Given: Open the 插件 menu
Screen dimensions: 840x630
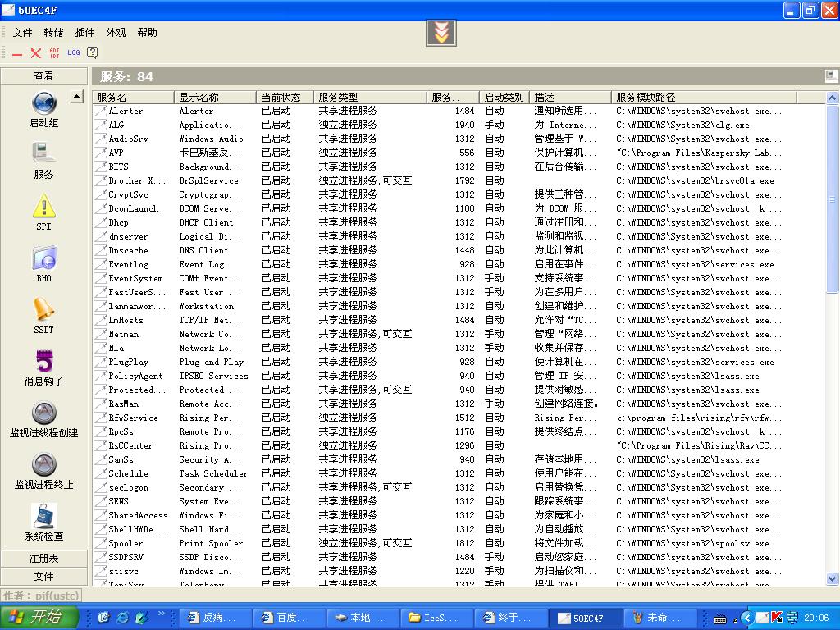Looking at the screenshot, I should 84,33.
